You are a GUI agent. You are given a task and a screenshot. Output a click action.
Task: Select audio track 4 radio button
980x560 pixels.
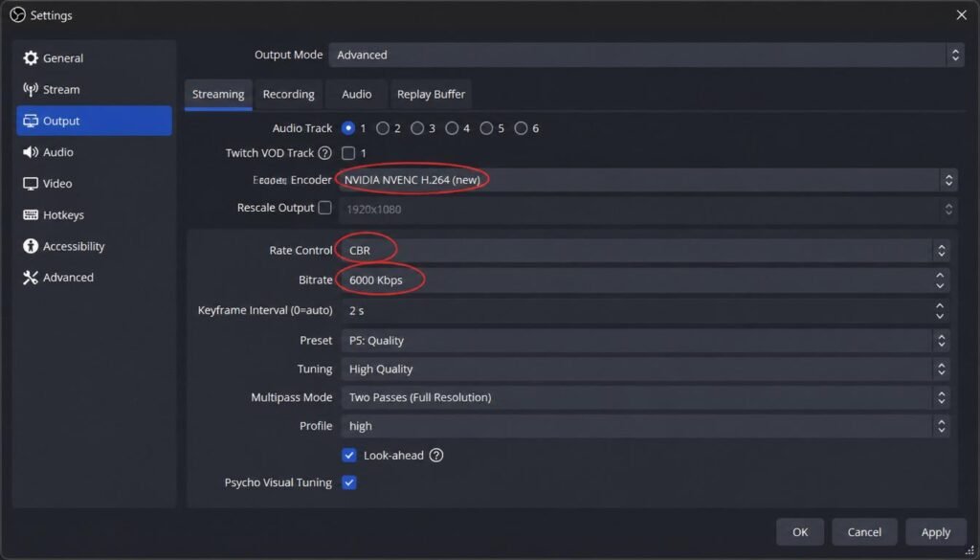pos(452,128)
